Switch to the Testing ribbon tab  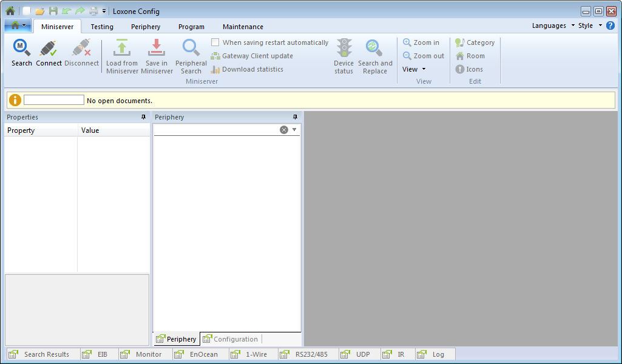click(102, 26)
